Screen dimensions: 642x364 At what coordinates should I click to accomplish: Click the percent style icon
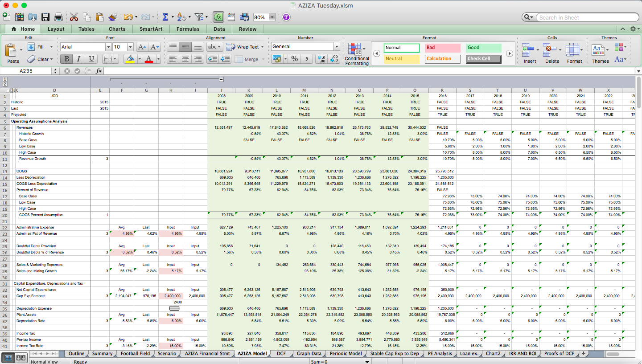[x=294, y=59]
